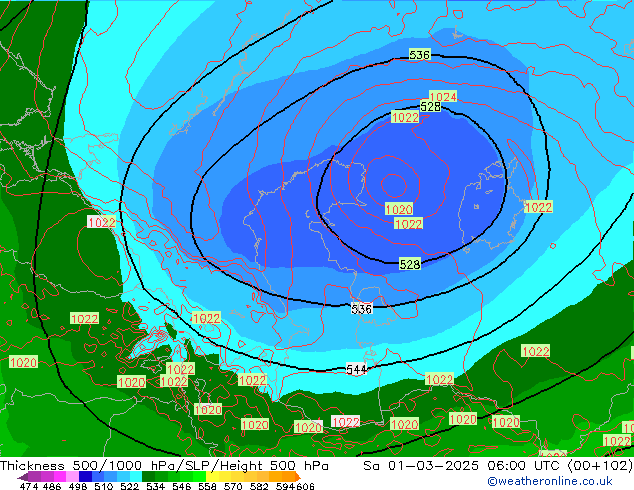This screenshot has height=490, width=634.
Task: Pick the bright magenta legend swatch
Action: point(60,476)
